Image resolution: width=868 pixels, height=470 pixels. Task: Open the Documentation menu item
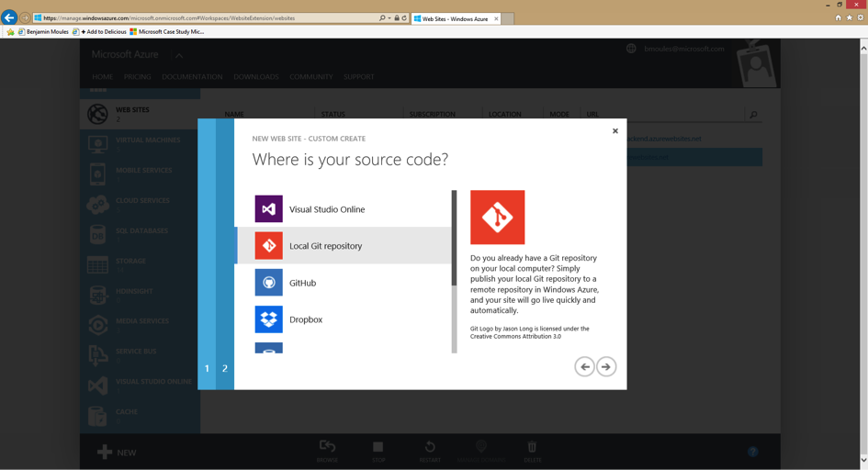[x=192, y=77]
